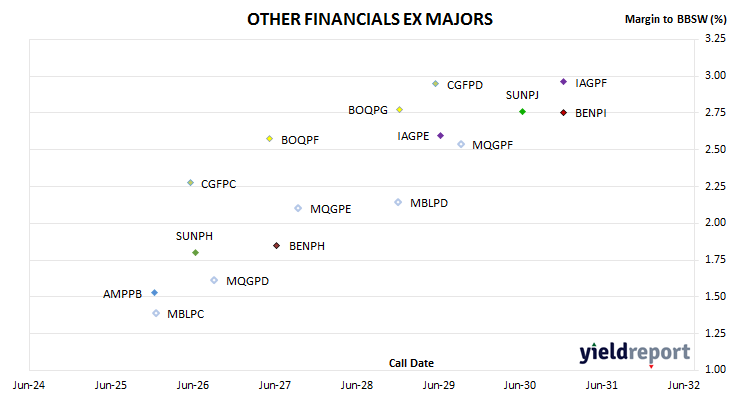Click the chart title Other Financials Ex Majors
Screen dimensions: 730x399
point(370,19)
